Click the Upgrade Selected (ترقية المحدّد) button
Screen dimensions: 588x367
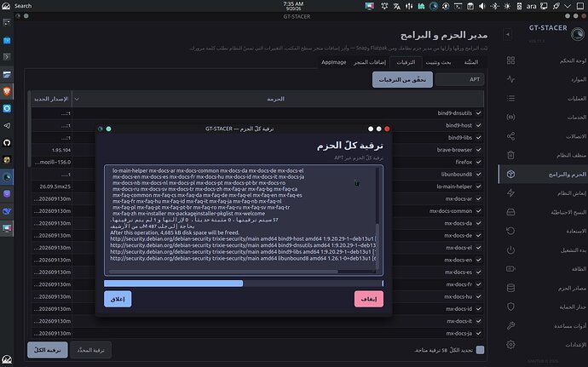pos(90,350)
